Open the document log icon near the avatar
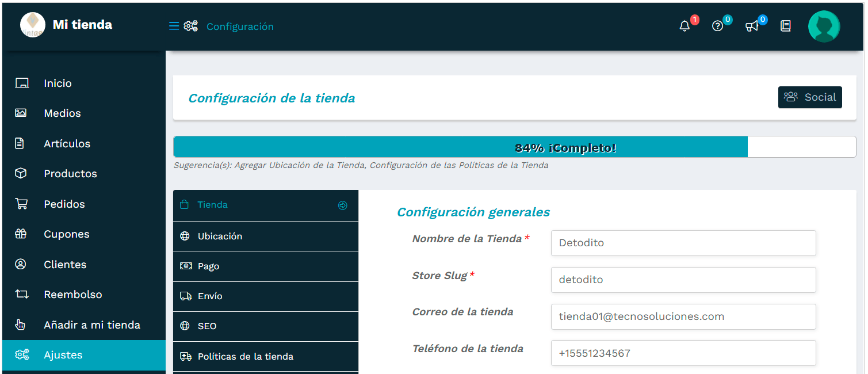The height and width of the screenshot is (374, 868). (x=785, y=26)
